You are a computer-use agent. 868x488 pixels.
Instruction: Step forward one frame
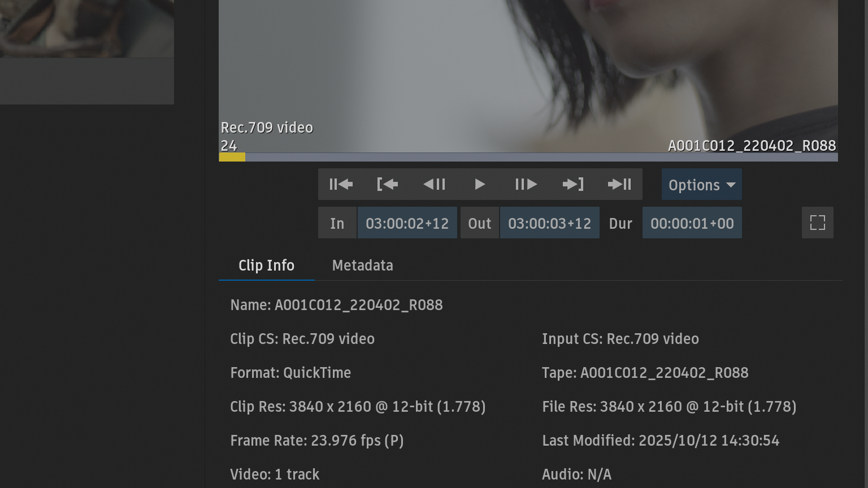[526, 184]
